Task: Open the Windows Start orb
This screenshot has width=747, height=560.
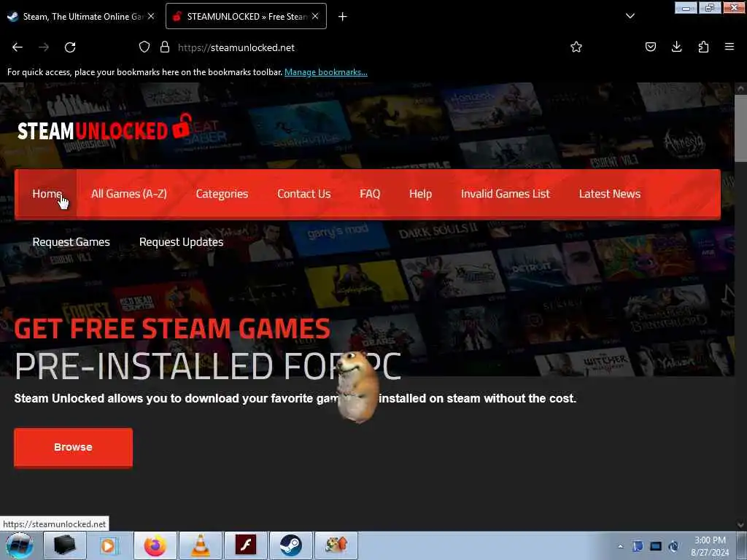Action: click(x=20, y=545)
